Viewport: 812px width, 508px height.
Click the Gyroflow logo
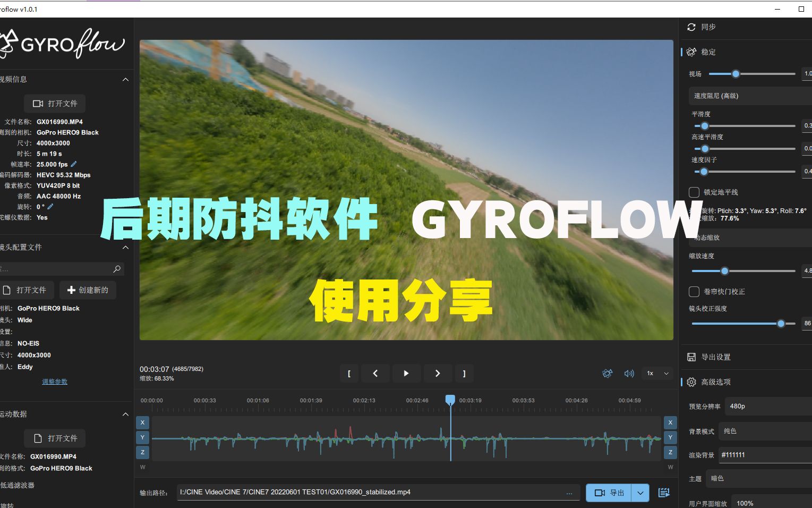63,44
